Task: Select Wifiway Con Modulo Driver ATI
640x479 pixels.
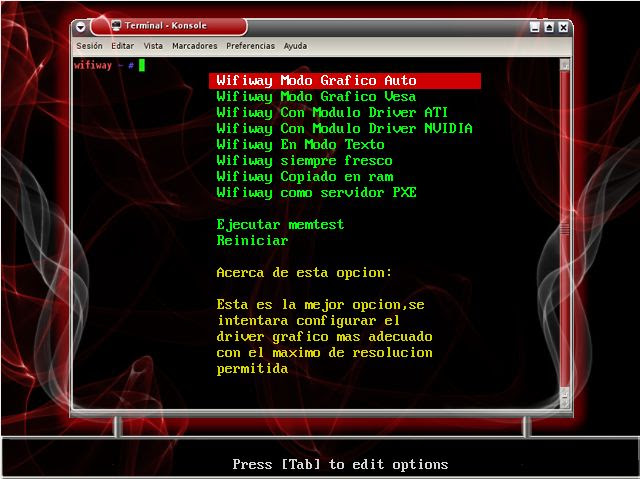Action: pyautogui.click(x=332, y=113)
